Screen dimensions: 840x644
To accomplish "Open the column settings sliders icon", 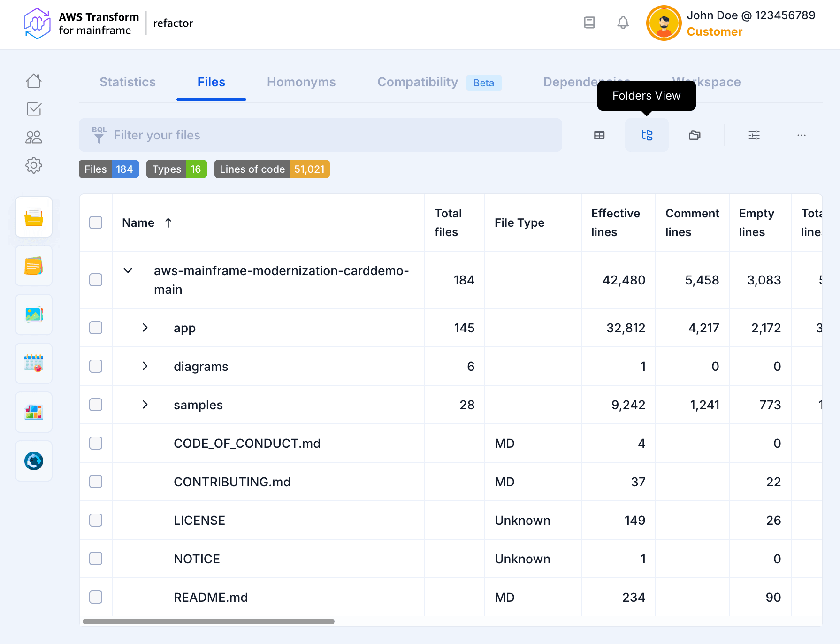I will (x=754, y=136).
